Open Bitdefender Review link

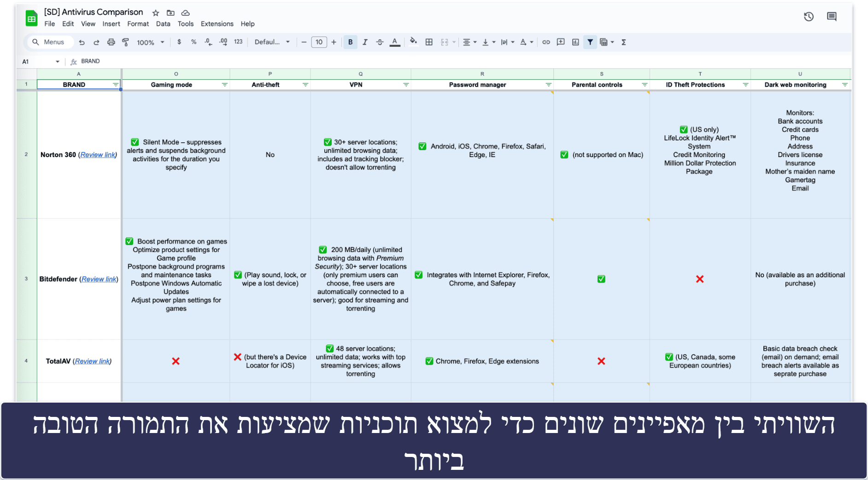point(99,279)
